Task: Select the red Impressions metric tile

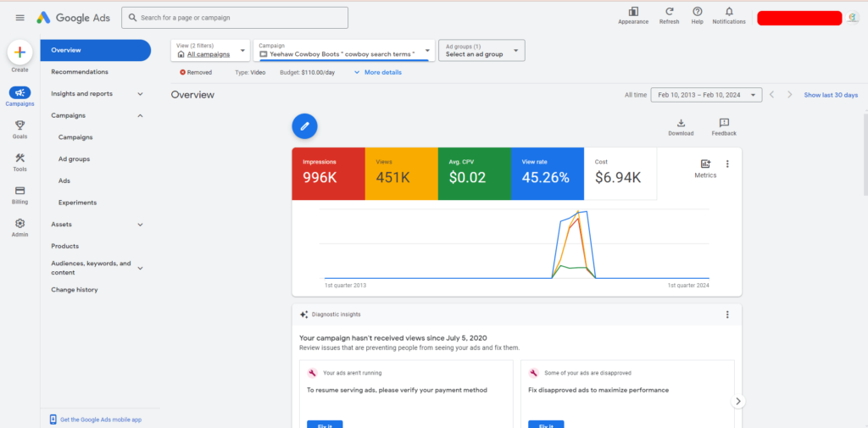Action: click(x=328, y=173)
